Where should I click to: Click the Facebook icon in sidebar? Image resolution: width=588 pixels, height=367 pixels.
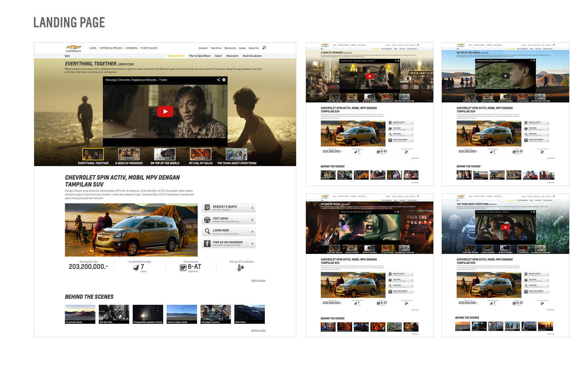(x=207, y=244)
